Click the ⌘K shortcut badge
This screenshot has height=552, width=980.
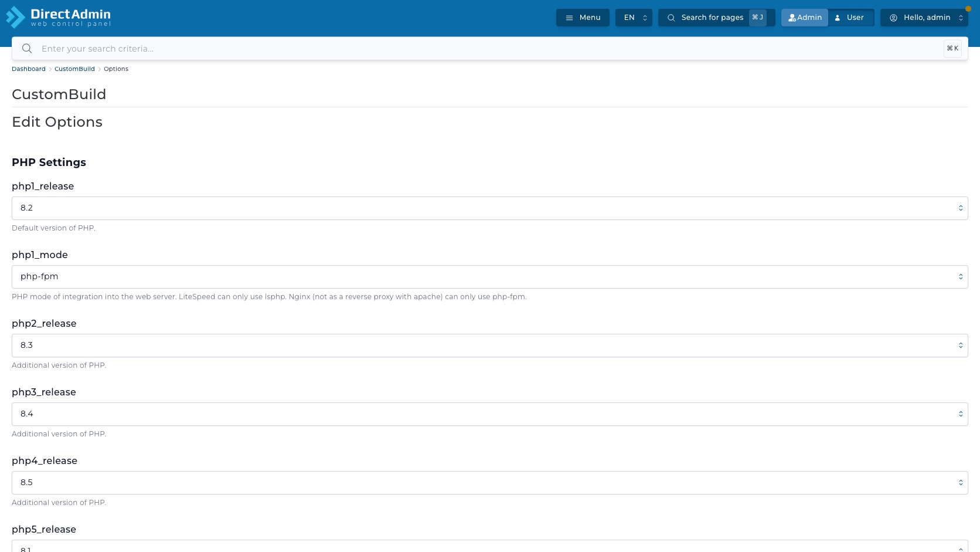952,49
